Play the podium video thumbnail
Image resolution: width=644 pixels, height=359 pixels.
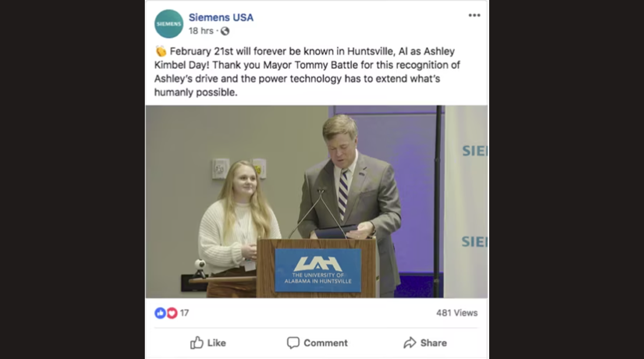pos(317,202)
